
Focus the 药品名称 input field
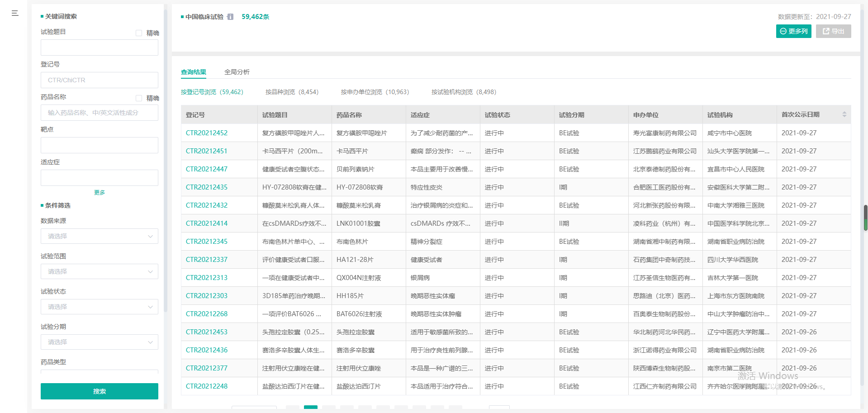100,113
